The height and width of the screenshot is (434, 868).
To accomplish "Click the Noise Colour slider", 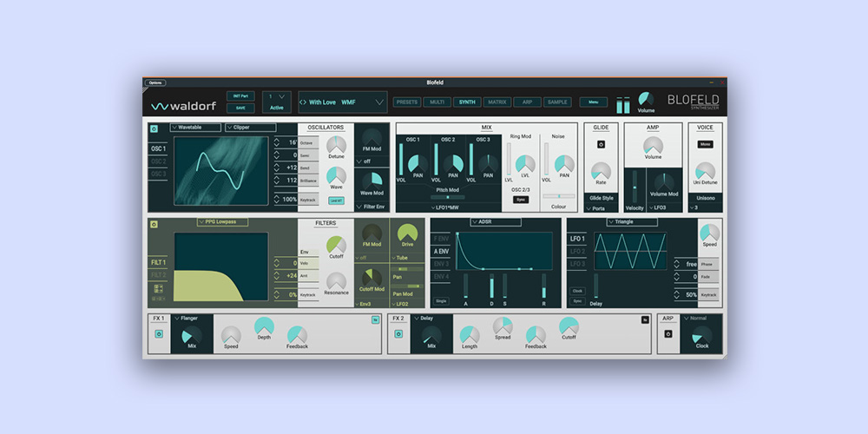I will [x=558, y=196].
